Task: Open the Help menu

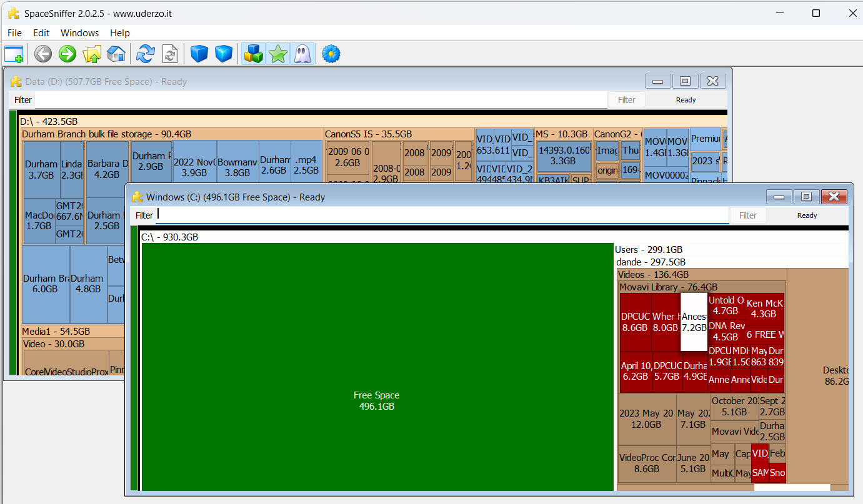Action: point(120,33)
